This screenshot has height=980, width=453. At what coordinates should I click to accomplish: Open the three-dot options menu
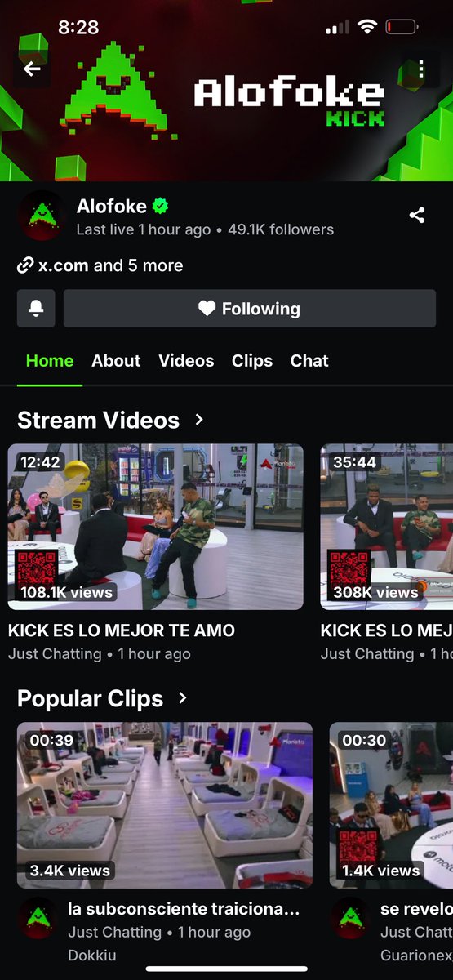coord(420,69)
